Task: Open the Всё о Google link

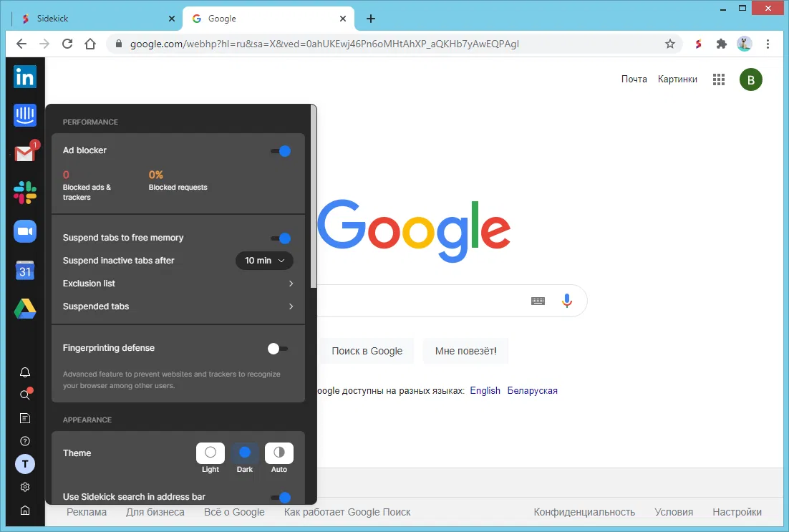Action: click(234, 512)
